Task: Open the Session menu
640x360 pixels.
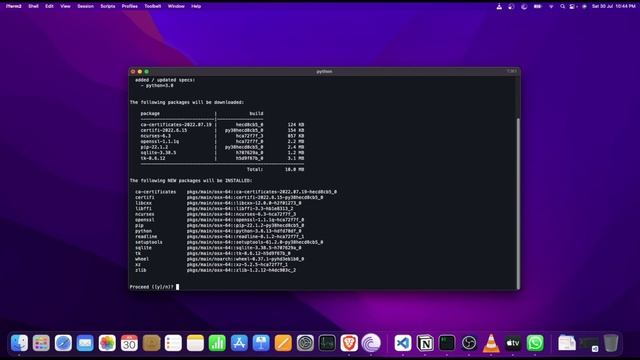Action: point(85,6)
